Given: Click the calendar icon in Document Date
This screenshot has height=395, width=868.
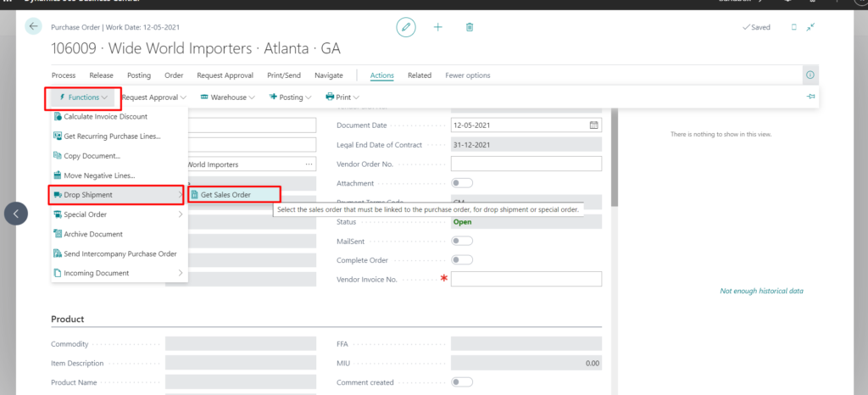Looking at the screenshot, I should click(x=593, y=125).
